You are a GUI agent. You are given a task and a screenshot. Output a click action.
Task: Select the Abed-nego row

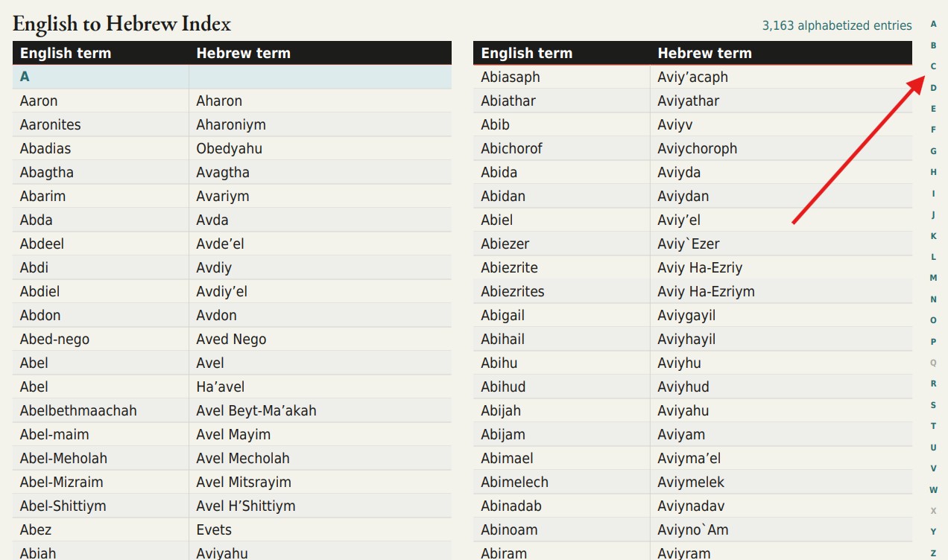coord(232,339)
